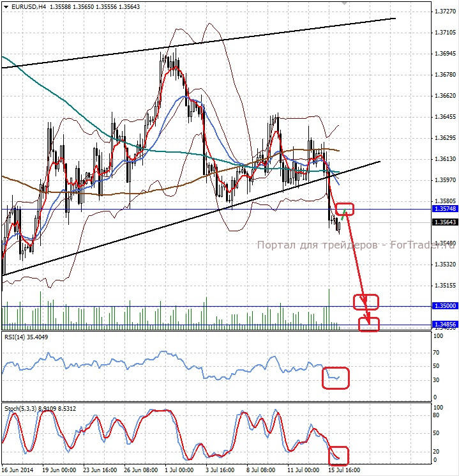Click the 1.36620 price scale value
The width and height of the screenshot is (459, 476).
click(x=445, y=96)
